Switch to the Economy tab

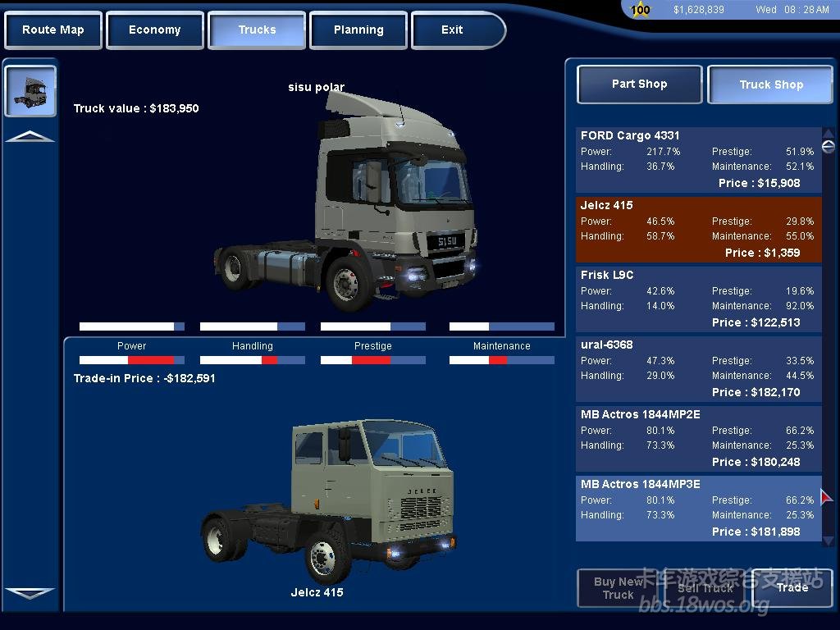pos(155,30)
